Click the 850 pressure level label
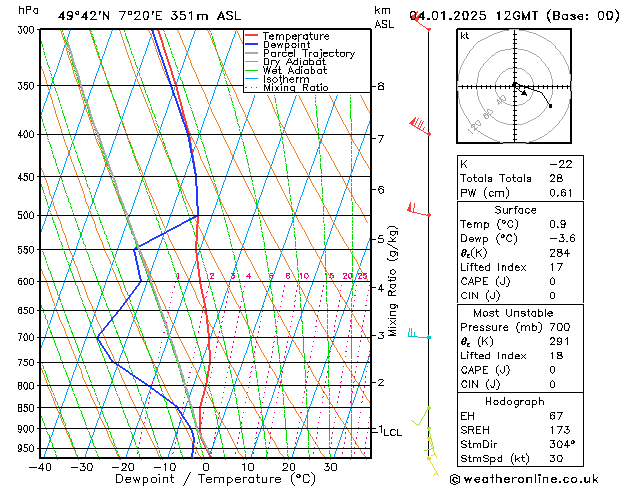The height and width of the screenshot is (486, 629). tap(28, 408)
